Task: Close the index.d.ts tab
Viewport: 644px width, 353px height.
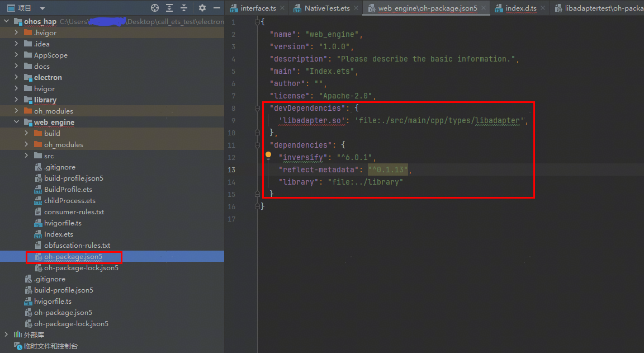Action: [543, 8]
